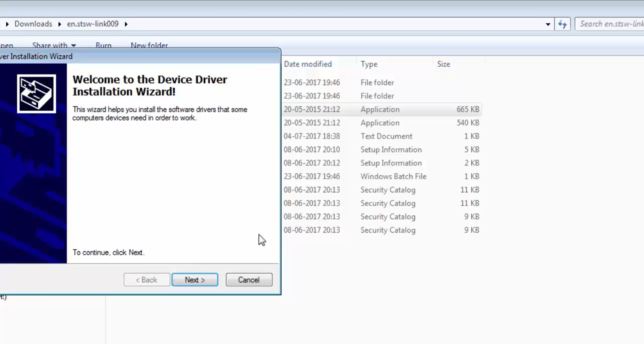The image size is (644, 344).
Task: Click the Windows Batch File type entry
Action: pyautogui.click(x=393, y=177)
